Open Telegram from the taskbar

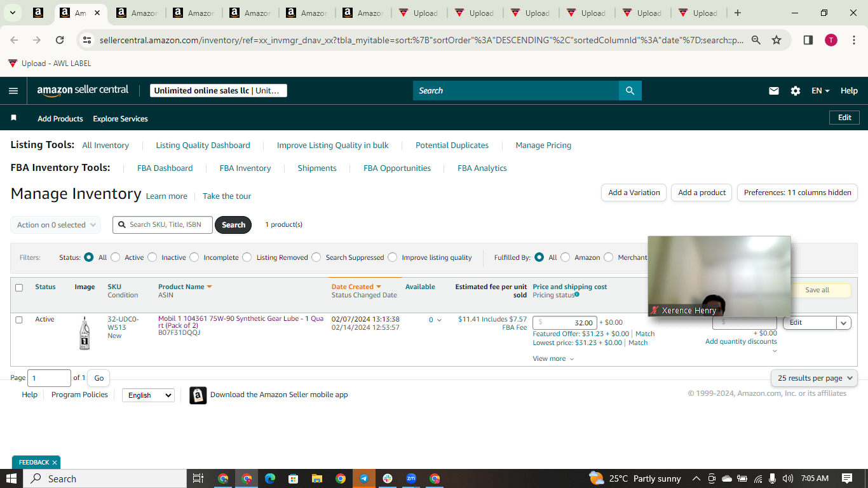364,478
